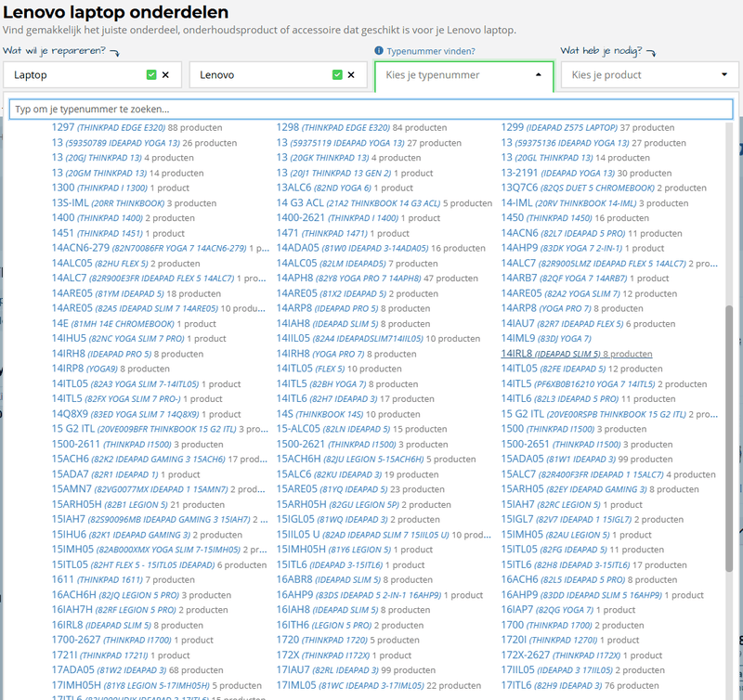The width and height of the screenshot is (743, 700).
Task: Select 15IMH05H (81Y6 Legion 5)
Action: coord(355,550)
